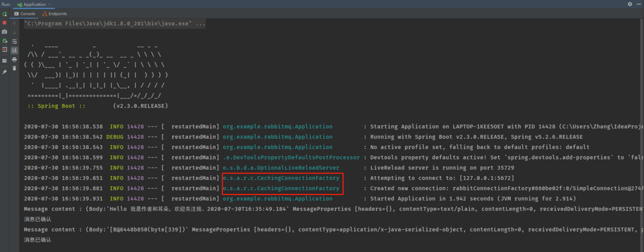The height and width of the screenshot is (252, 644).
Task: Click the green bug debug icon
Action: point(5,41)
